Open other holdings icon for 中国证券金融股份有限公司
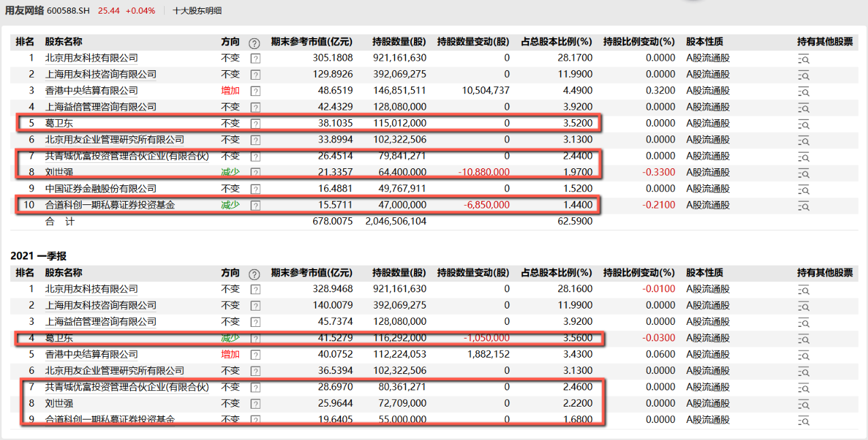This screenshot has width=868, height=440. [803, 189]
